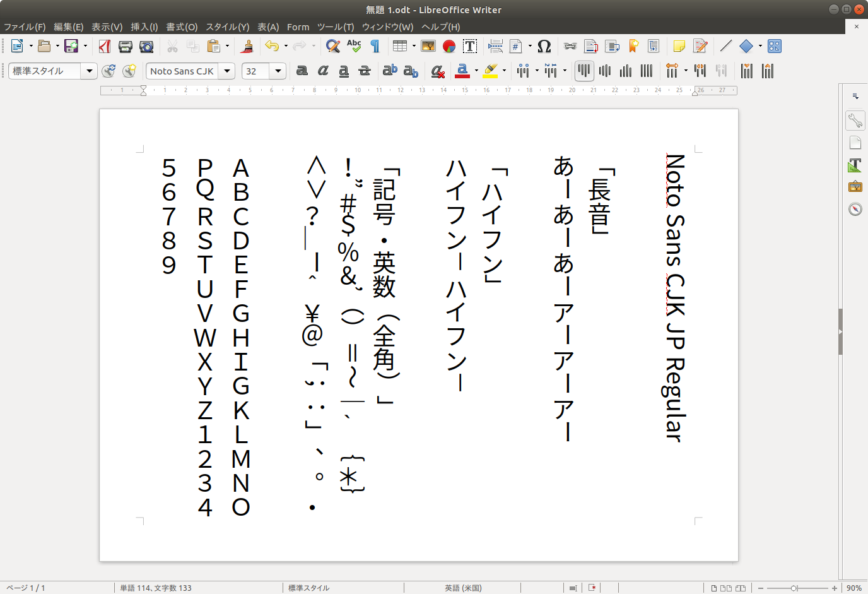The image size is (868, 594).
Task: Click the Paste clipboard icon
Action: pyautogui.click(x=214, y=46)
